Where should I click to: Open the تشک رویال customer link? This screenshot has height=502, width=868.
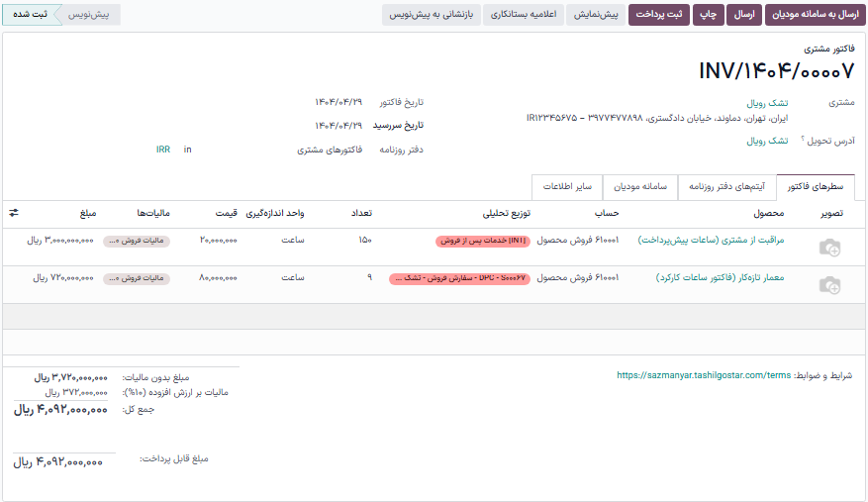point(767,103)
